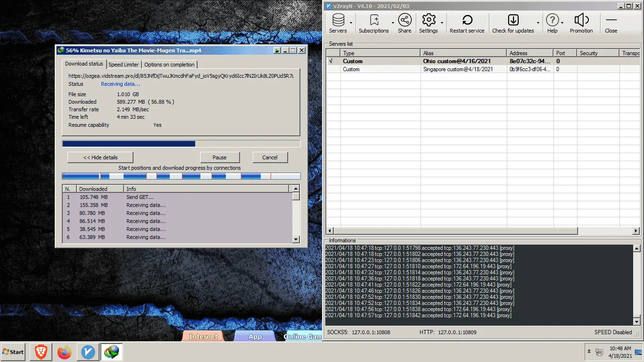Click the SOCKS5 127.0.0.1:10808 status text
Viewport: 644px width, 362px height.
click(x=358, y=332)
